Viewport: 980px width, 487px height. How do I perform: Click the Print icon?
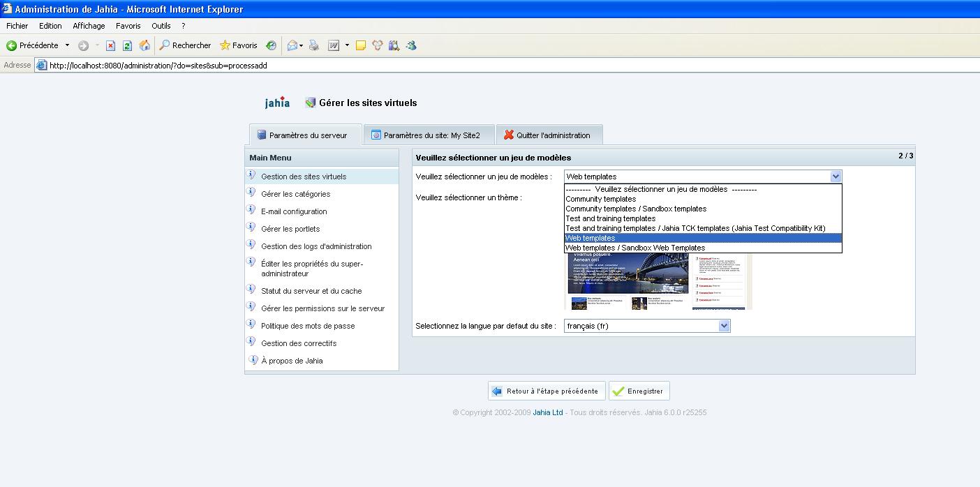(314, 45)
